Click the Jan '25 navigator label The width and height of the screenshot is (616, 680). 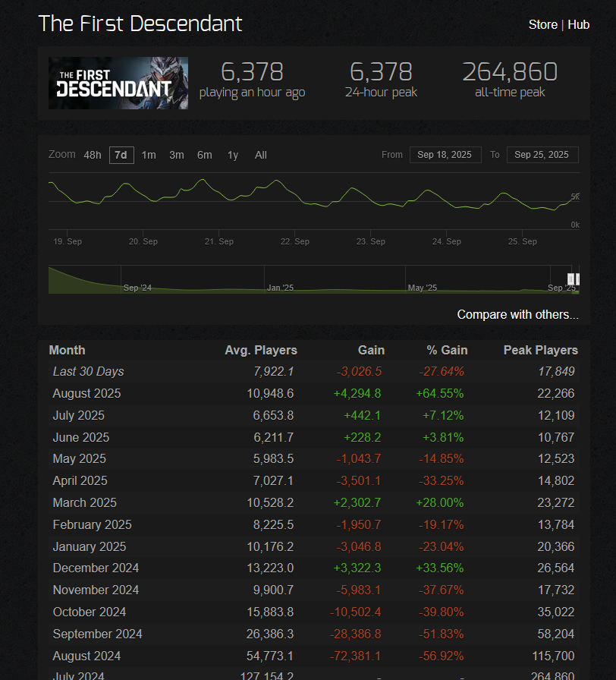click(x=280, y=288)
